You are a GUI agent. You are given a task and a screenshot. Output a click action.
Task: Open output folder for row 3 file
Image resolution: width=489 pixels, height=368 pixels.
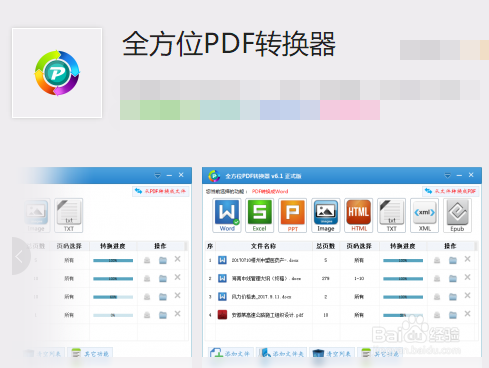coord(453,296)
